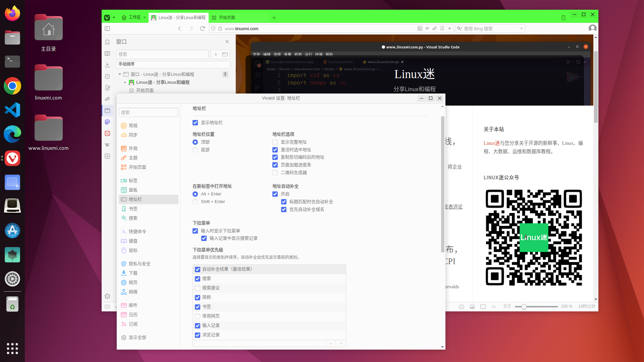Expand Bing search field history arrow
This screenshot has height=362, width=644.
521,28
